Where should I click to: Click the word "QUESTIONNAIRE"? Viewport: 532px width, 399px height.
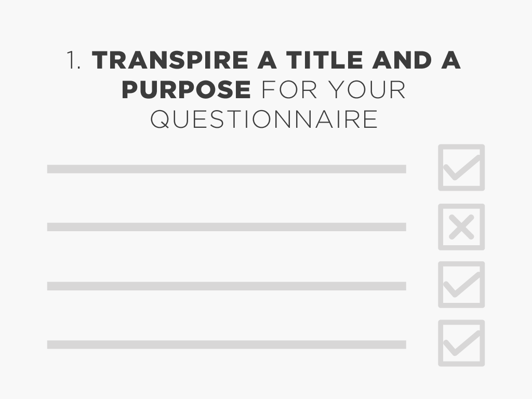click(264, 119)
